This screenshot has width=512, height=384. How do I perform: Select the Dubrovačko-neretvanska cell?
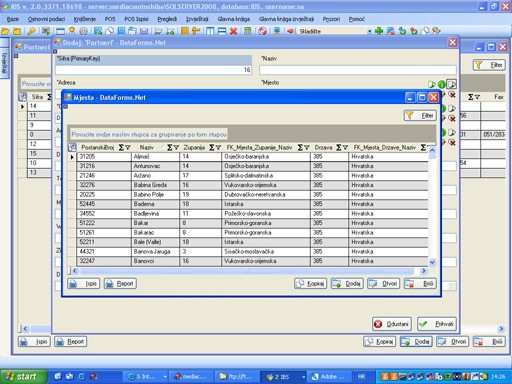pyautogui.click(x=266, y=195)
